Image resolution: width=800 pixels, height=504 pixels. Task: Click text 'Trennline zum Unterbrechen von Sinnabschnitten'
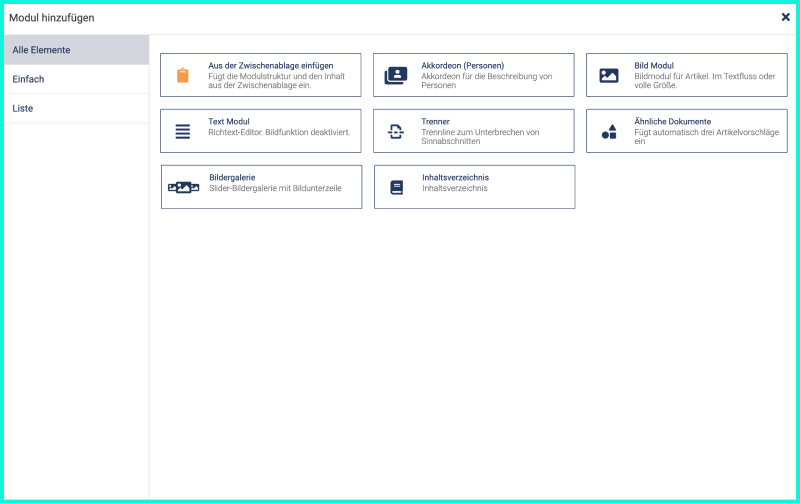click(480, 137)
